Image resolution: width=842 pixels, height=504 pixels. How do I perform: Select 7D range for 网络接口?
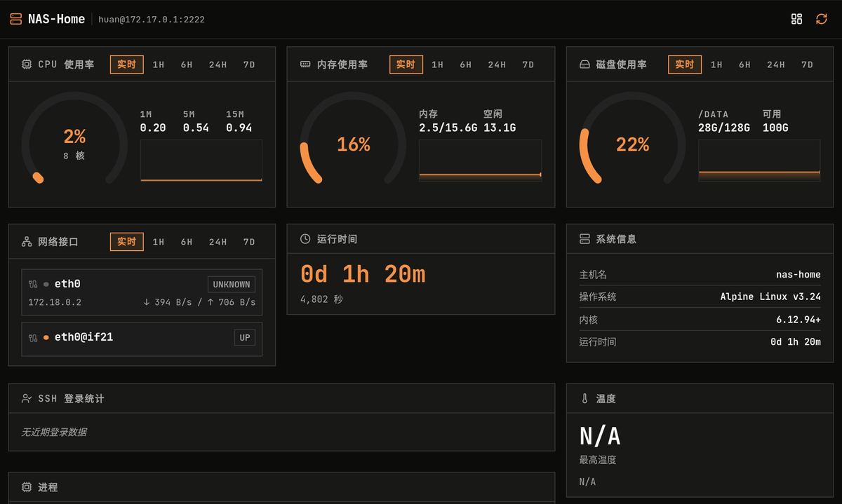[249, 242]
